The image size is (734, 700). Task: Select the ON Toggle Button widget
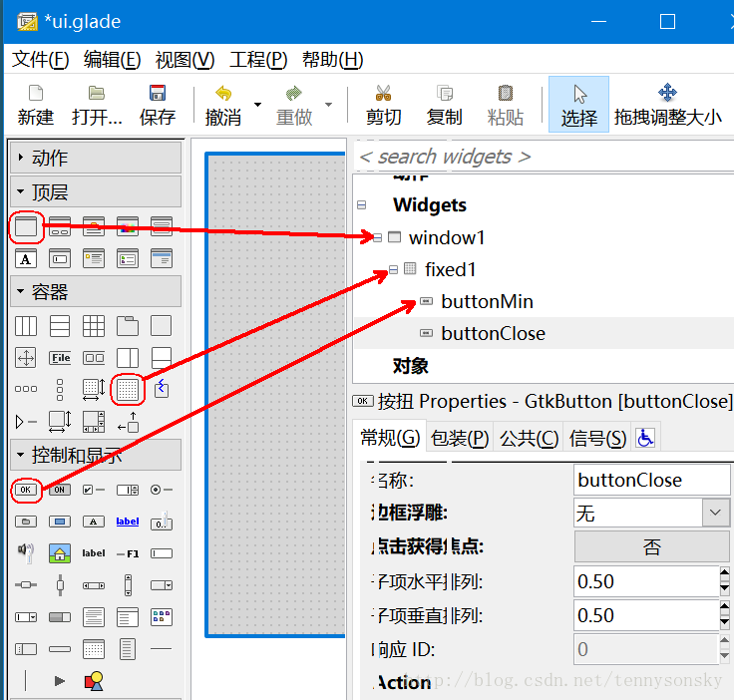(x=60, y=490)
